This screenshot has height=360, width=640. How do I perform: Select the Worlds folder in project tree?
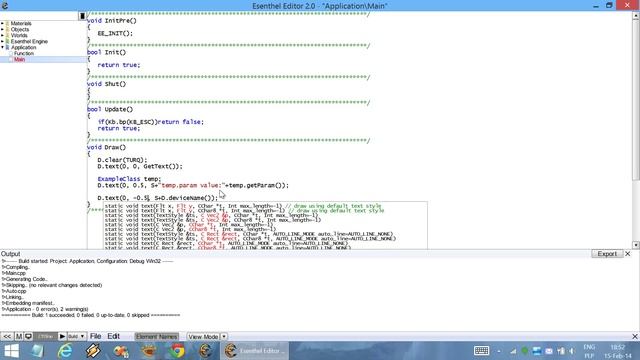click(19, 36)
